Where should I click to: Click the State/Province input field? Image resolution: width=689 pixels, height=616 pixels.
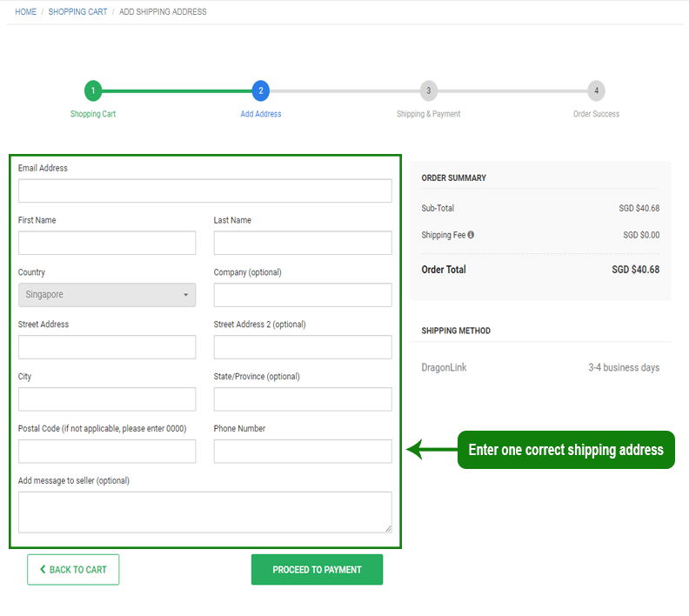coord(303,399)
